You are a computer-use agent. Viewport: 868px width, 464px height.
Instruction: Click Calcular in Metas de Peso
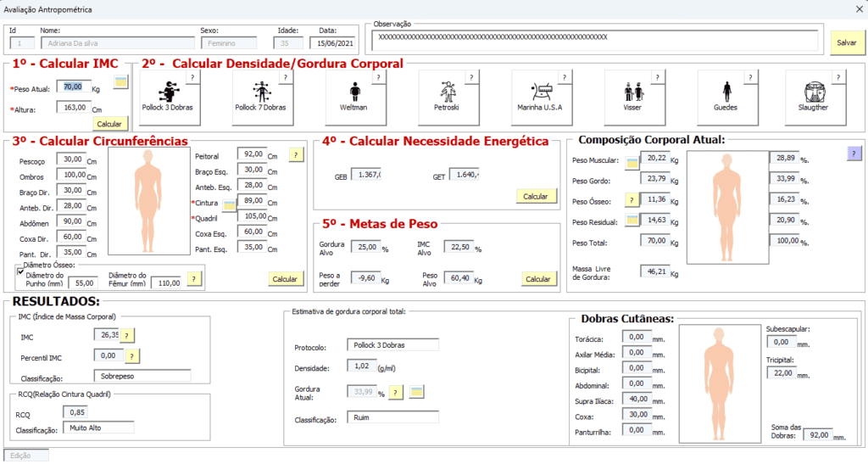coord(538,279)
